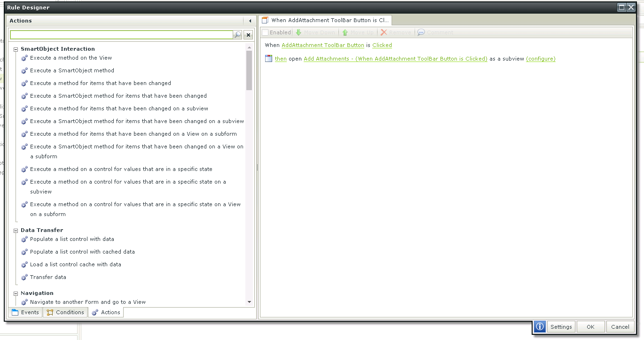Screen dimensions: 644x340
Task: Select 'Execute a SmartObject method for items that have been changed'
Action: (118, 96)
